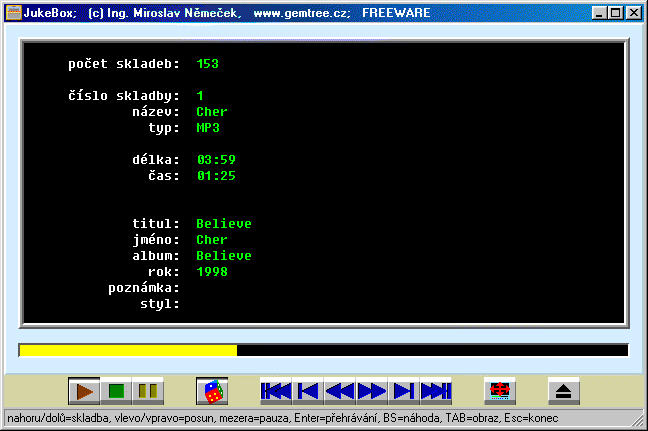
Task: Click the keyboard shortcuts status bar text
Action: [282, 417]
